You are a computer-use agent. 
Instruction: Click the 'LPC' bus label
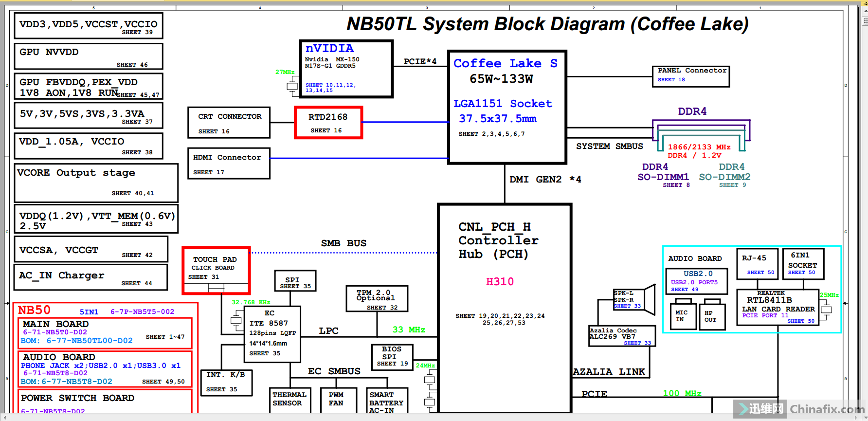(328, 331)
